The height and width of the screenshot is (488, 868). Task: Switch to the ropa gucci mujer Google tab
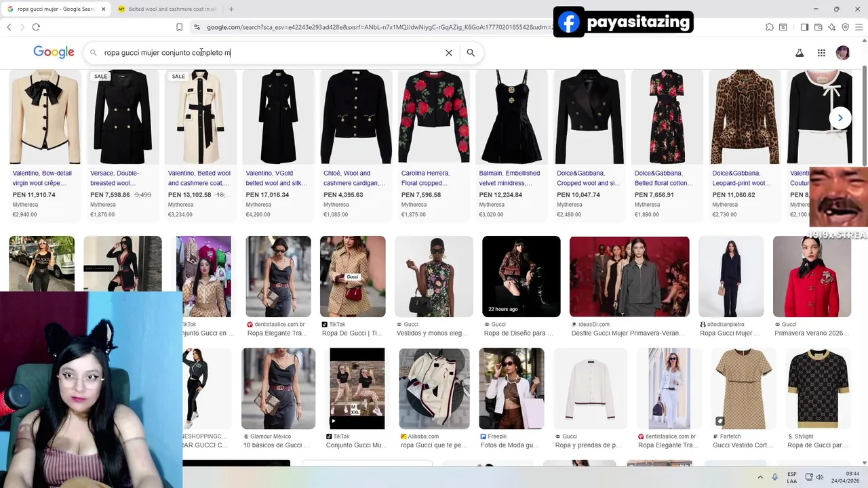[x=56, y=9]
